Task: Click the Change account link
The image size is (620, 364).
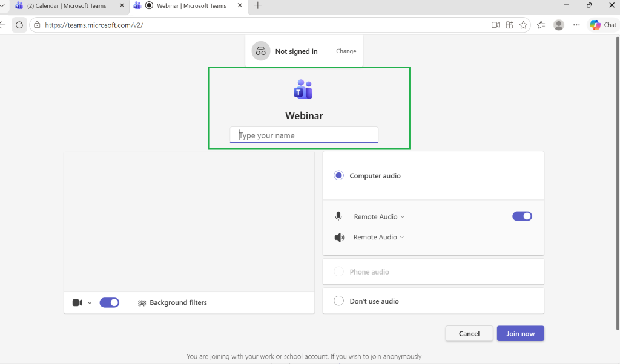Action: (346, 51)
